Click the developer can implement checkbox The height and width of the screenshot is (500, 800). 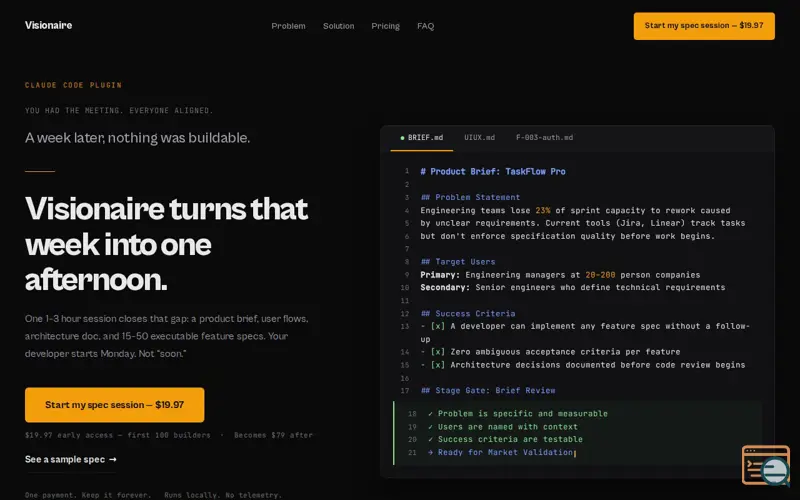[x=437, y=326]
